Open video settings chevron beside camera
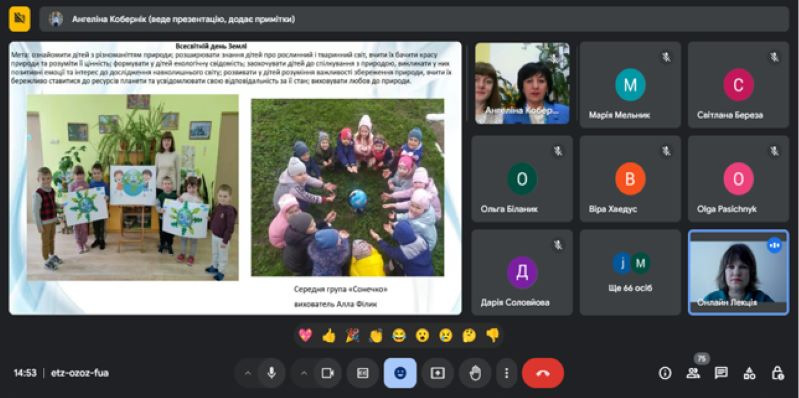This screenshot has height=398, width=799. [304, 373]
